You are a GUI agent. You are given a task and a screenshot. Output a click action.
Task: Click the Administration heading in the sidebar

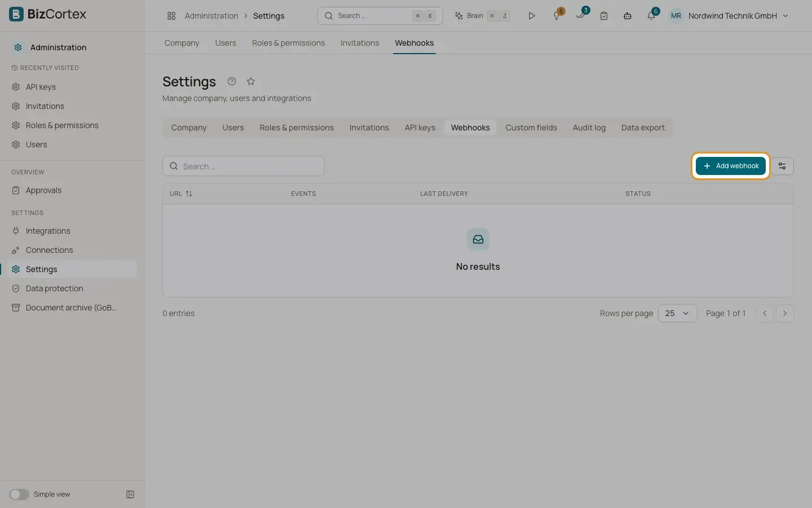coord(58,47)
